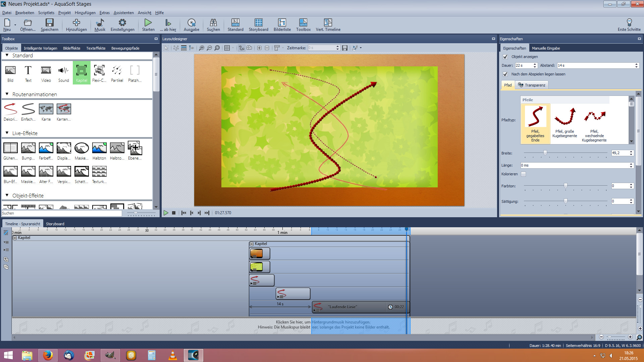Toggle Nach dem Abspielen liegen lassen
Image resolution: width=644 pixels, height=362 pixels.
click(x=505, y=74)
